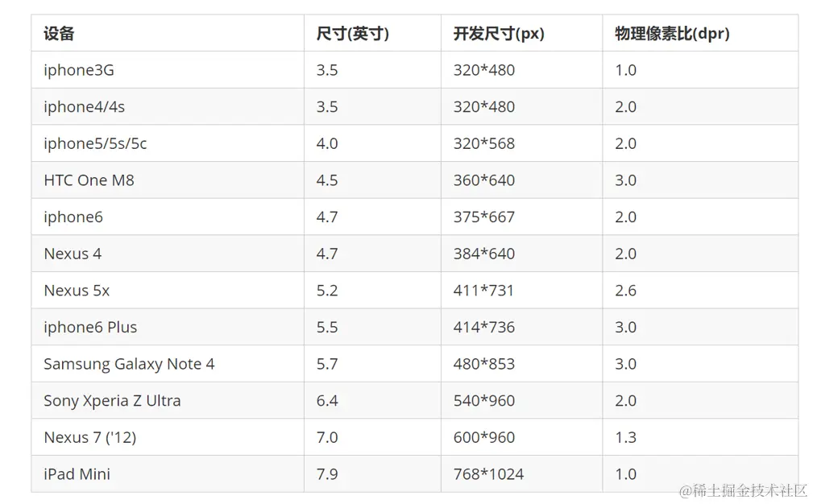Screen dimensions: 813x504
Task: Click the "iphone5/5s/5c" device cell
Action: pyautogui.click(x=168, y=143)
